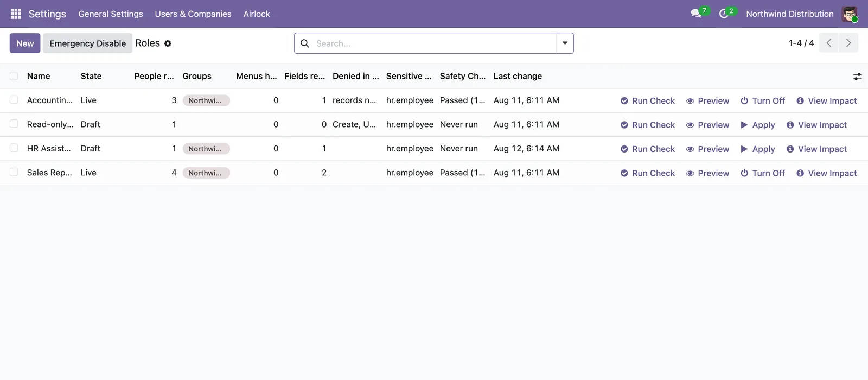Click the Aug 12, 6:14 AM date cell

(526, 148)
